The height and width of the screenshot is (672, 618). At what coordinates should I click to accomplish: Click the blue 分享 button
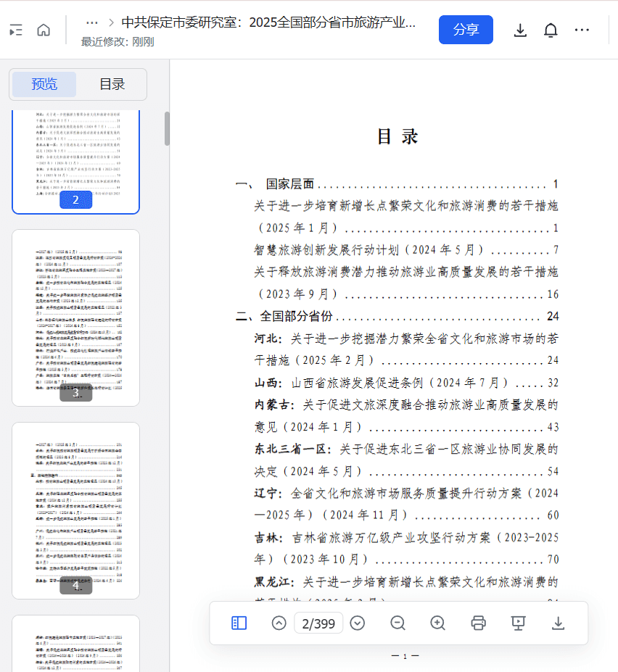point(466,30)
